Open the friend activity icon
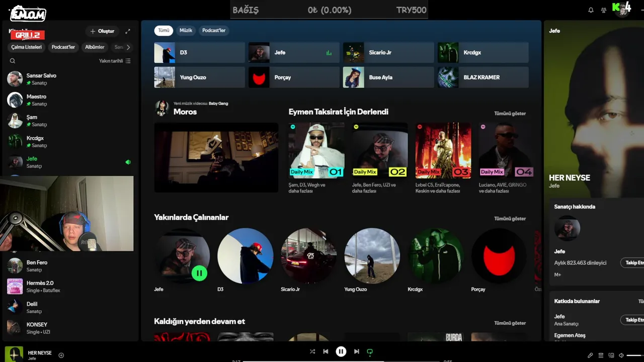 [604, 10]
